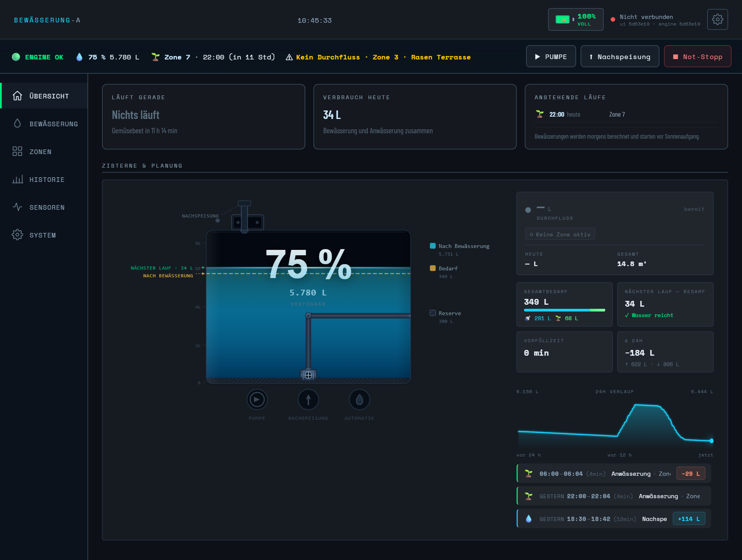Click the Δ 24h -184 L tile
Viewport: 742px width, 560px height.
665,352
